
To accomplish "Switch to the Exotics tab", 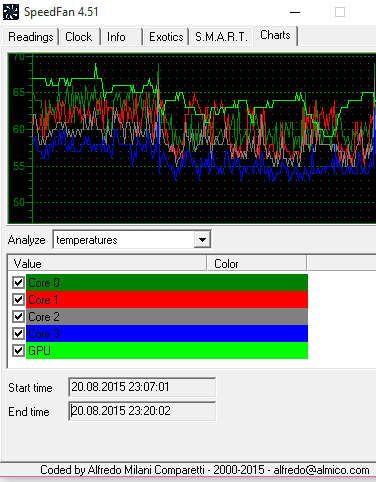I will pos(166,37).
